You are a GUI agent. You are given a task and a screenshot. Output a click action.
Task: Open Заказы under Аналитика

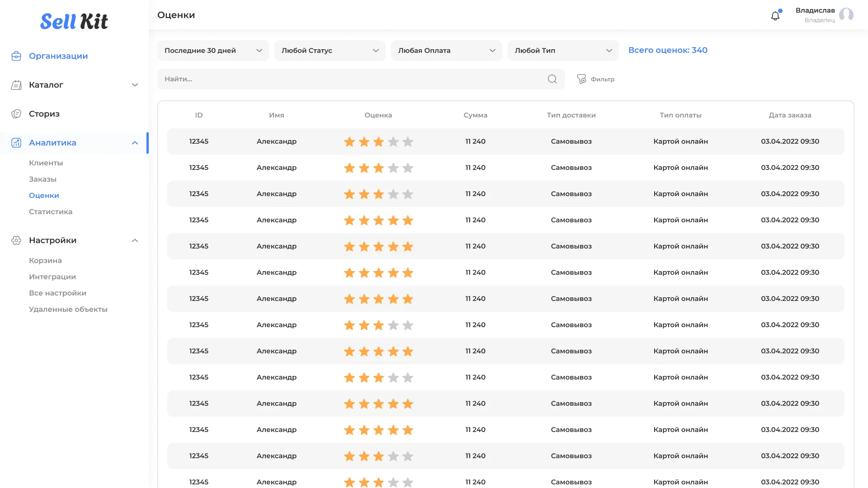(x=42, y=179)
